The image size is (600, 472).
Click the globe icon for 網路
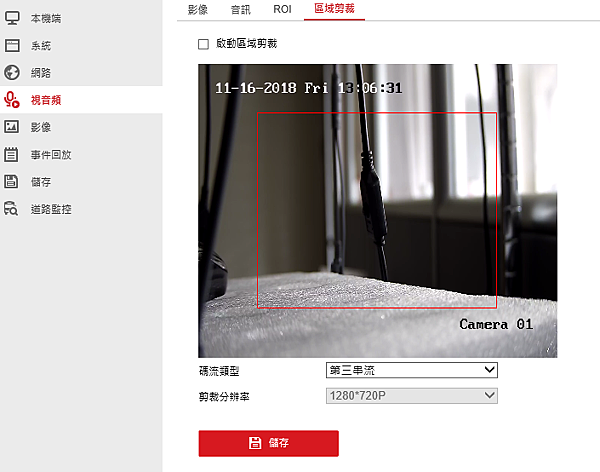(12, 72)
